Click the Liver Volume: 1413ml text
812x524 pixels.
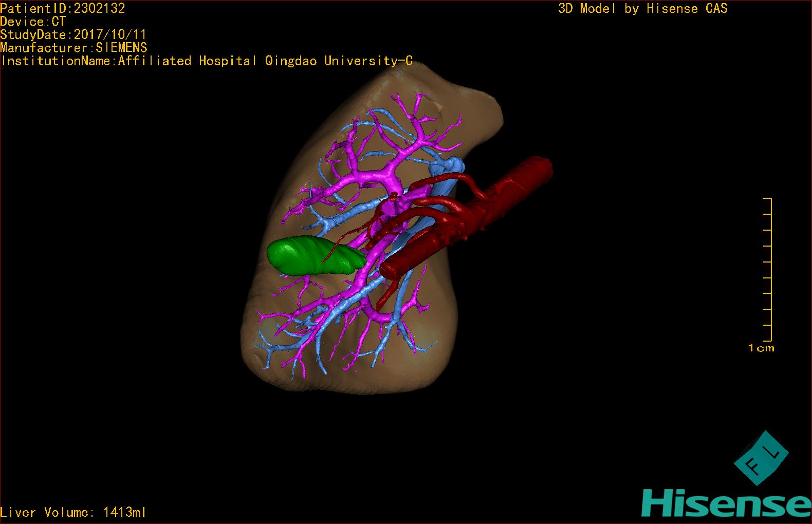pyautogui.click(x=73, y=512)
